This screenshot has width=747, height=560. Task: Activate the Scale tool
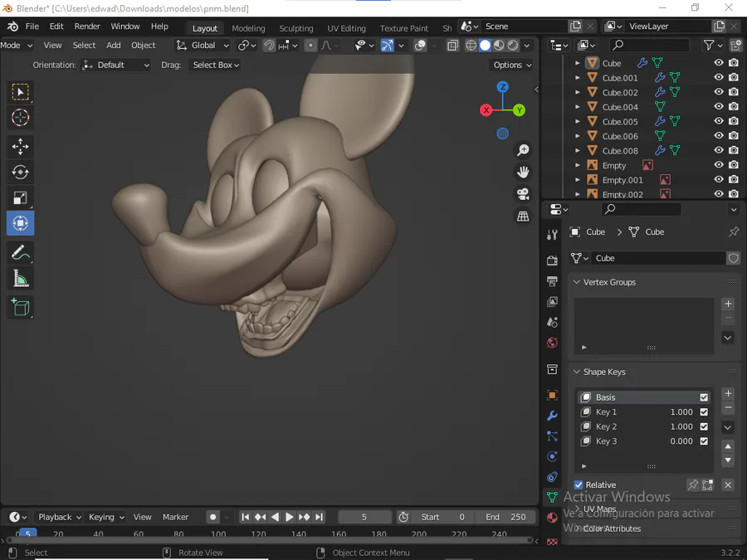[x=21, y=197]
